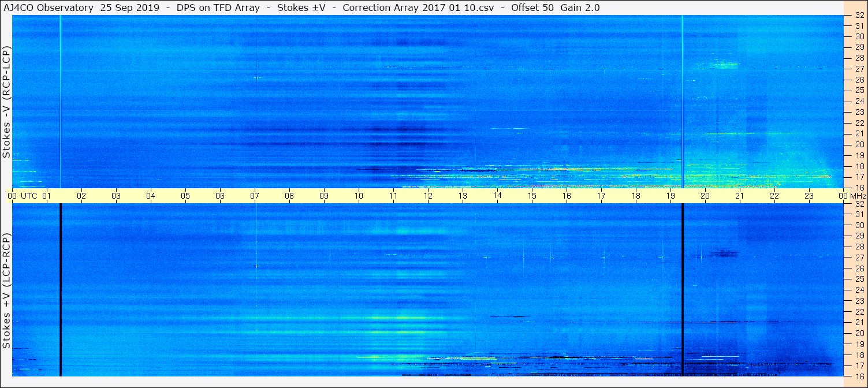Screen dimensions: 868x388
Task: Select the date '25 Sep 2019' in header
Action: pos(129,8)
